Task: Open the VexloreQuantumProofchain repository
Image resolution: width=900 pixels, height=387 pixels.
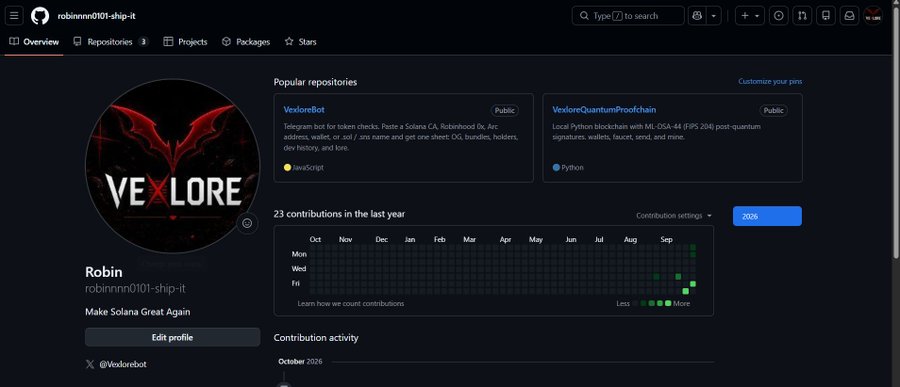Action: (x=604, y=109)
